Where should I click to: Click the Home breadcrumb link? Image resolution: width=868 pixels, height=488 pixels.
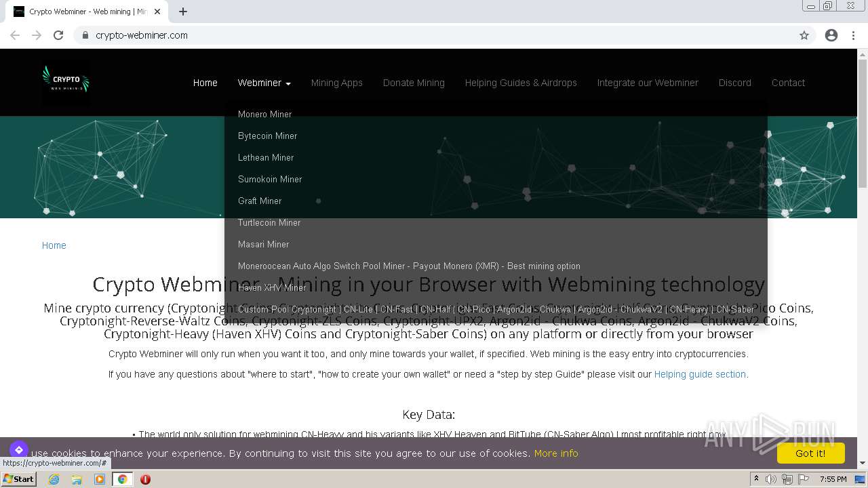click(x=54, y=245)
